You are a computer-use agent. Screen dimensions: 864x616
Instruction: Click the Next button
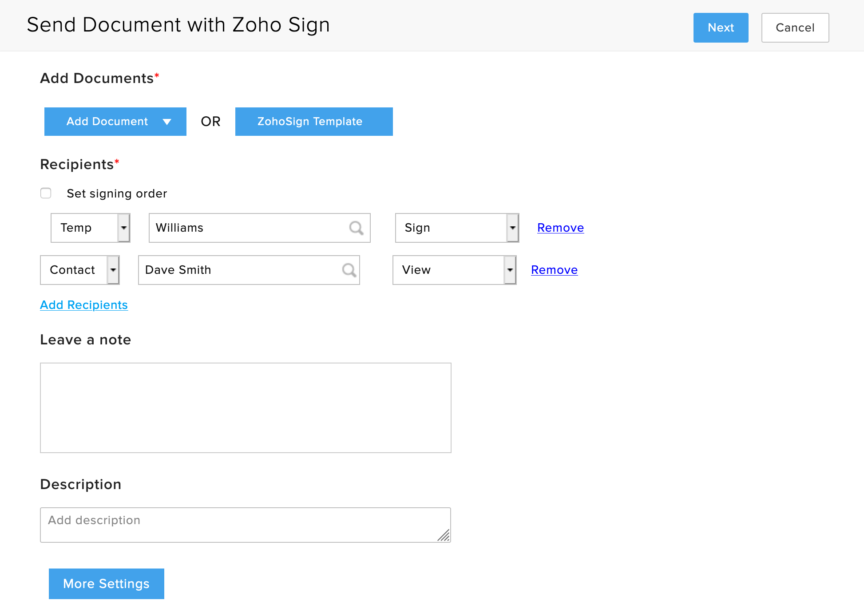pos(721,28)
